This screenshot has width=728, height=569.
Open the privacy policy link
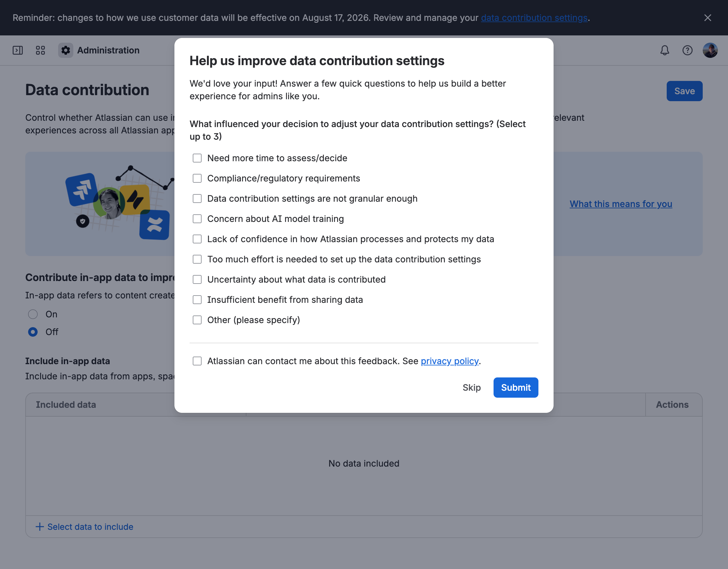449,361
